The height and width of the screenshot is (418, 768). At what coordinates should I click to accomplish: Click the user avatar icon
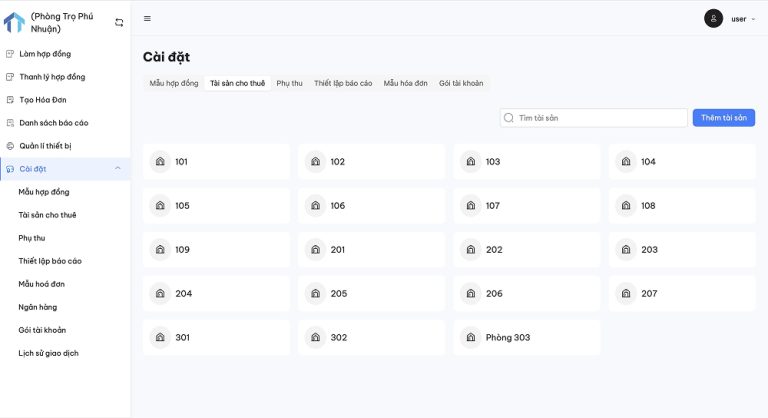coord(713,18)
